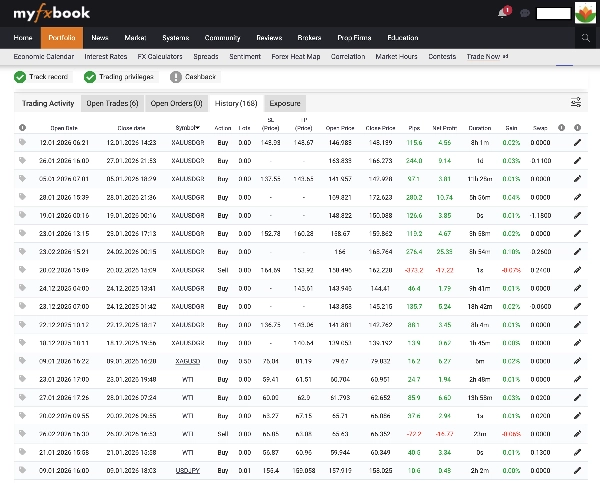600x483 pixels.
Task: Open the table filter settings icon
Action: [576, 102]
